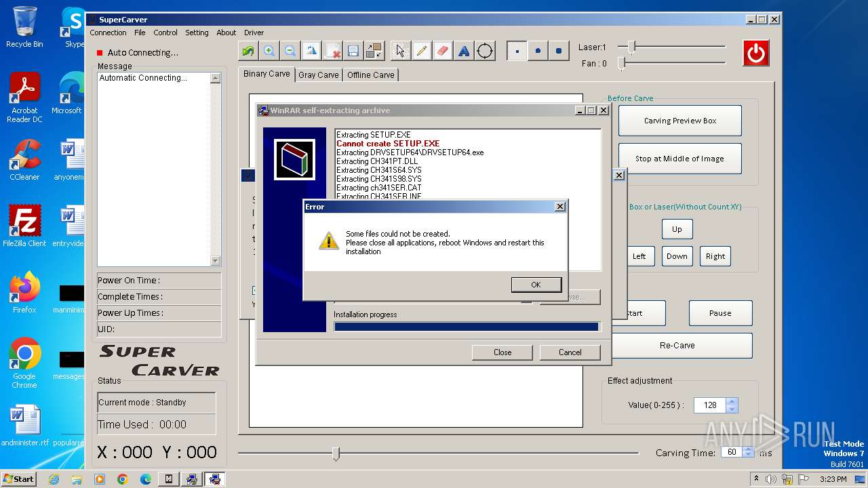Image resolution: width=868 pixels, height=488 pixels.
Task: Click the crosshair locate icon
Action: [x=485, y=51]
